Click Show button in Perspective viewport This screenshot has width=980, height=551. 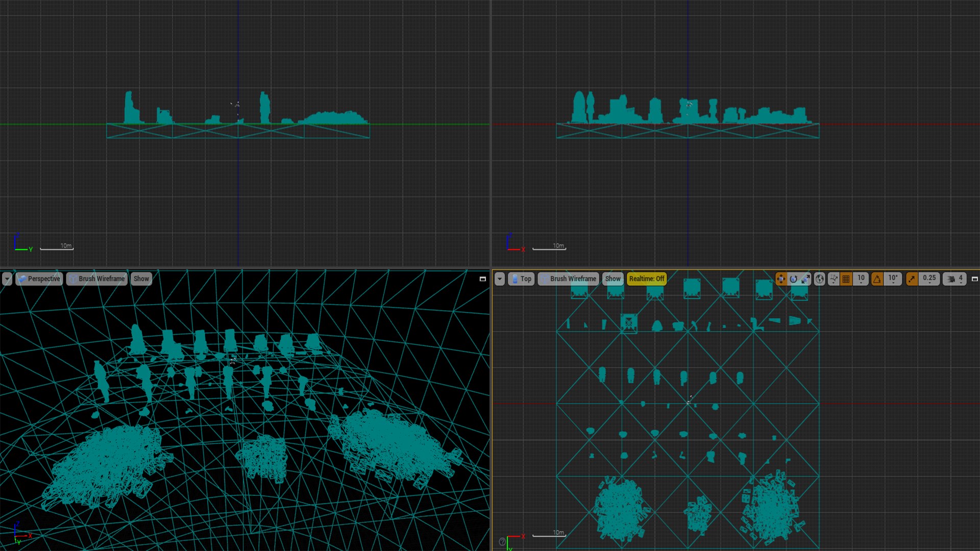pyautogui.click(x=141, y=279)
